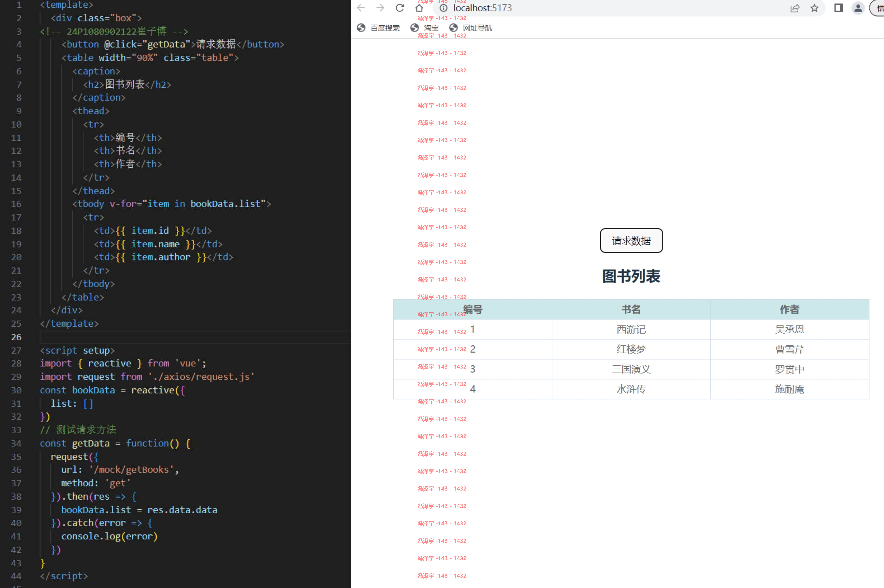Click the browser back arrow
This screenshot has height=588, width=884.
(x=361, y=8)
